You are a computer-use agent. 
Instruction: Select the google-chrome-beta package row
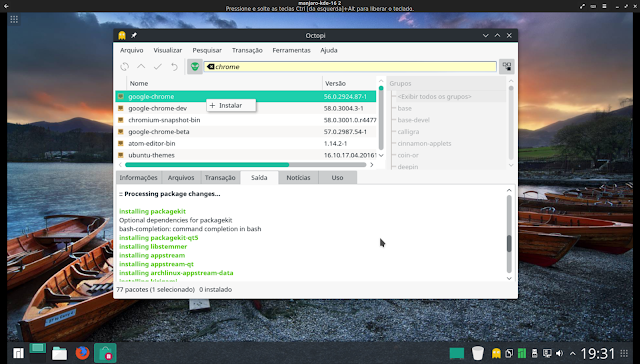click(246, 132)
